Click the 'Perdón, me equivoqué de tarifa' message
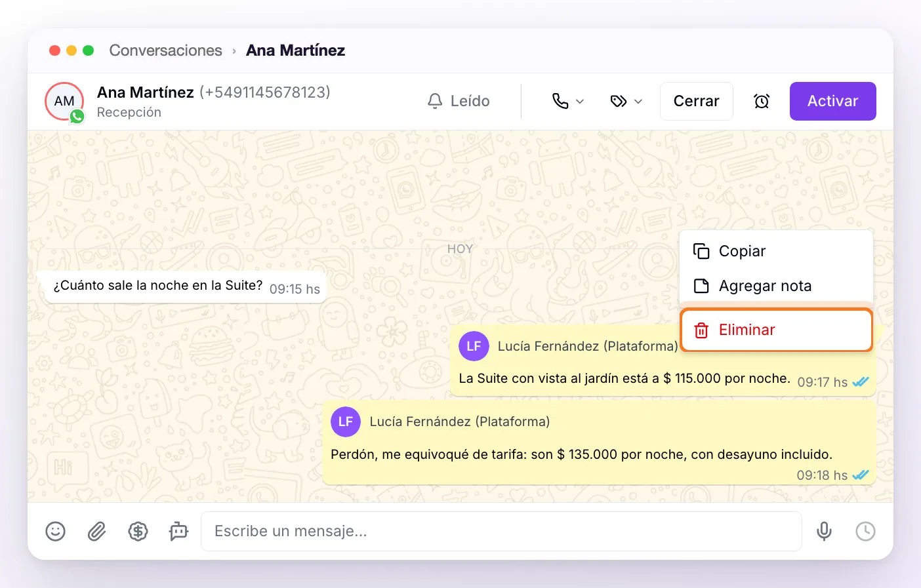921x588 pixels. click(582, 454)
